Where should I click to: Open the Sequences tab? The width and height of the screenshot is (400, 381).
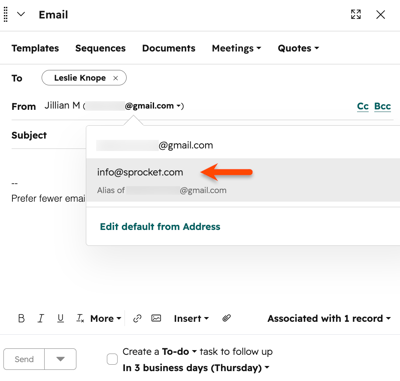tap(100, 48)
